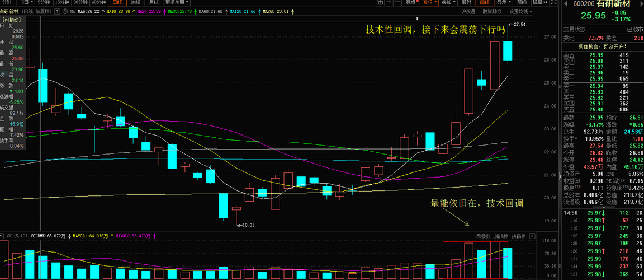Click the right panel collapse arrow handle
The height and width of the screenshot is (280, 644).
[x=560, y=176]
